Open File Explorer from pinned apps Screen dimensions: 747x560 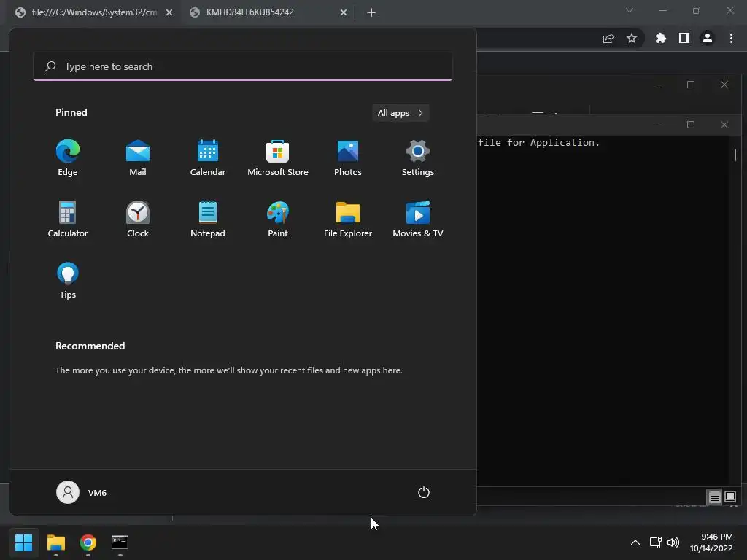348,219
